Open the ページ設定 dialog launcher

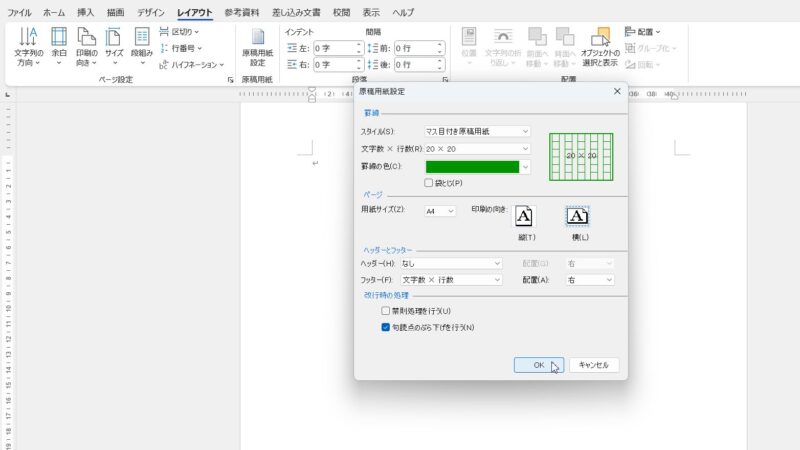coord(231,80)
